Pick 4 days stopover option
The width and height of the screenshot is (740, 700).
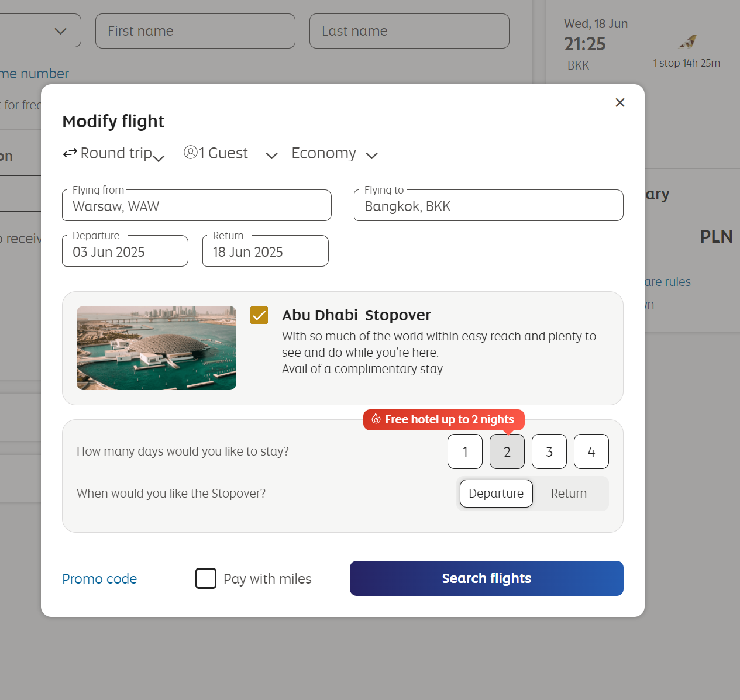click(591, 451)
